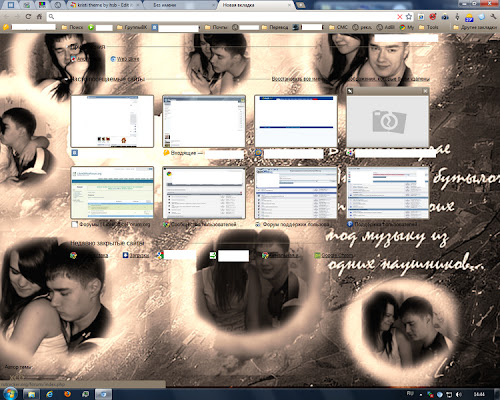The image size is (500, 400).
Task: Go to the home page icon
Action: pyautogui.click(x=39, y=17)
